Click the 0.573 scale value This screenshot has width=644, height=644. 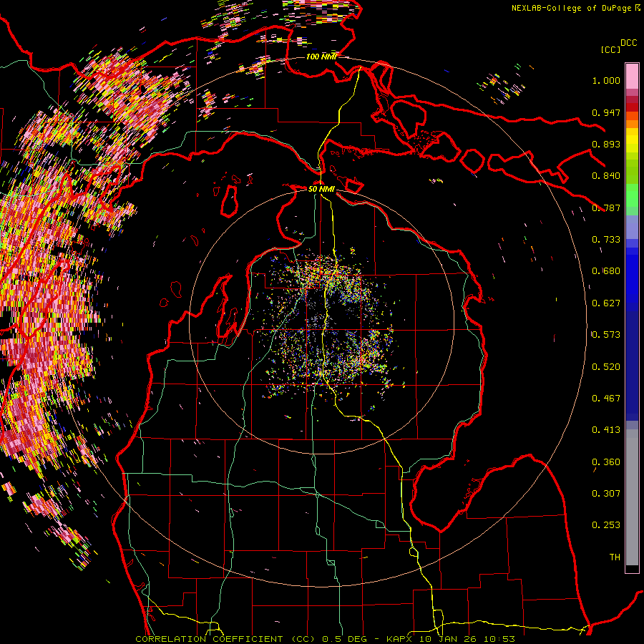point(606,335)
